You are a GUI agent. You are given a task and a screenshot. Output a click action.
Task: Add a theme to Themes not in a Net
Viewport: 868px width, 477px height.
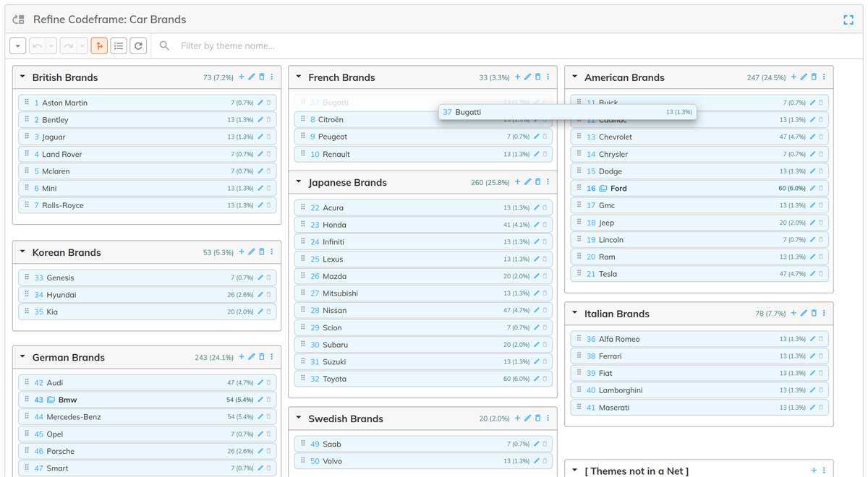coord(814,470)
